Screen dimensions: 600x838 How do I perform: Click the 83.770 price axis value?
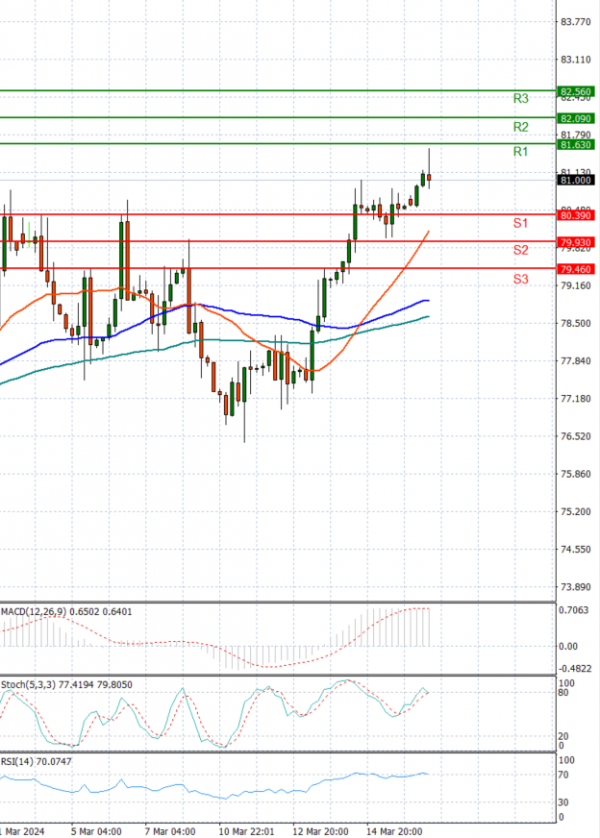tap(577, 21)
